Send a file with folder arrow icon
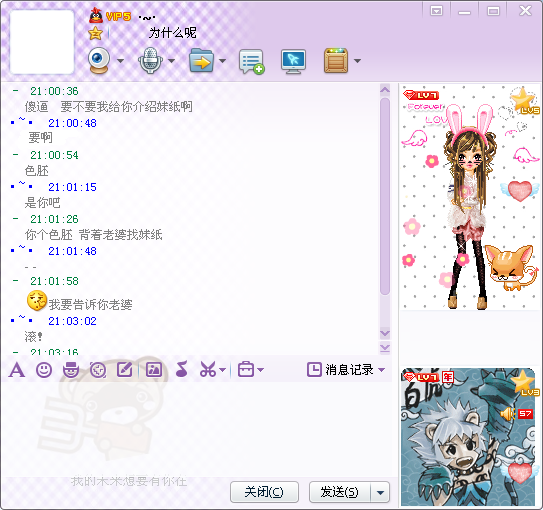543x510 pixels. click(x=202, y=61)
